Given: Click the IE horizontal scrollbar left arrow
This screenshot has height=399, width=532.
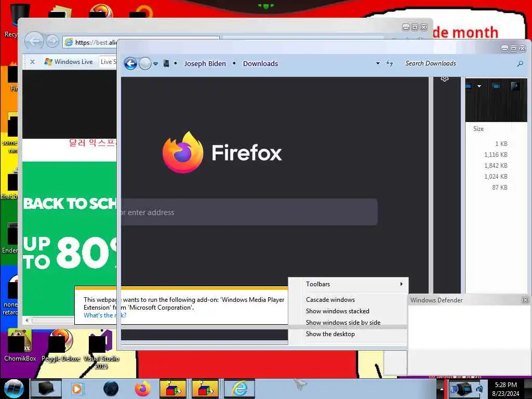Looking at the screenshot, I should [x=27, y=320].
